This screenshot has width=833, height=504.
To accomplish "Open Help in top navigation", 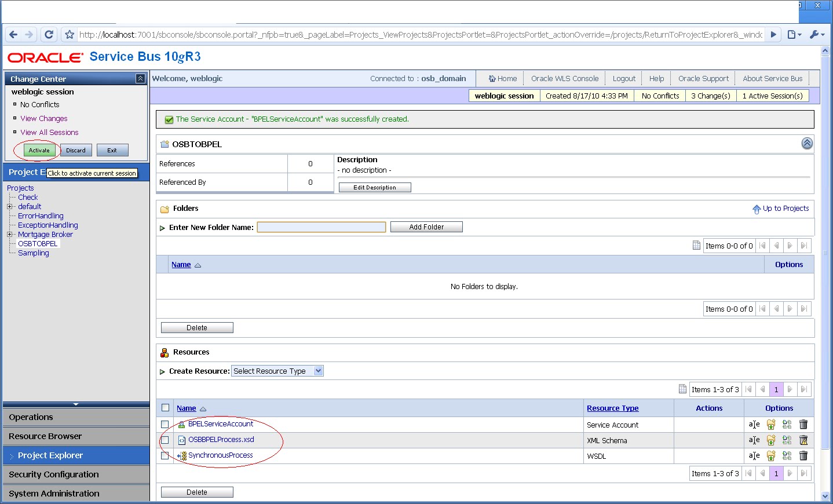I will pyautogui.click(x=656, y=78).
